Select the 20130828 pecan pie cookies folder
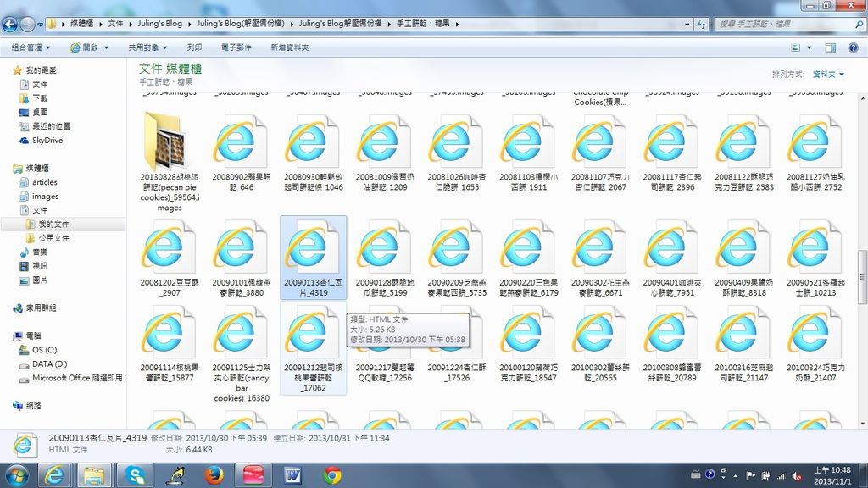This screenshot has width=868, height=488. coord(170,162)
